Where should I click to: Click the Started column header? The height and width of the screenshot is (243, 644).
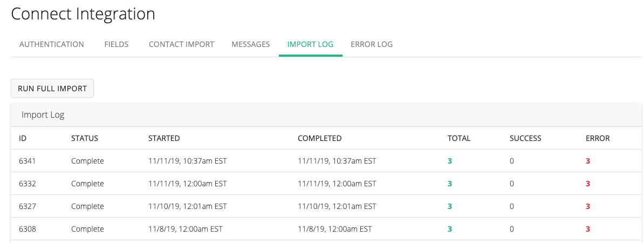(x=164, y=138)
